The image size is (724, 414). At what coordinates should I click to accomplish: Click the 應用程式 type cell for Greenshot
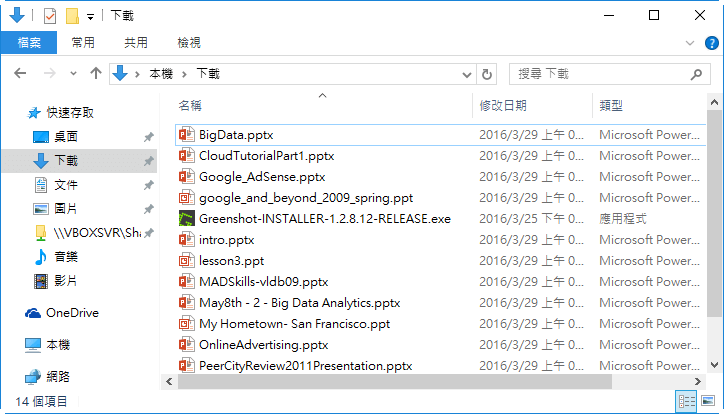click(622, 219)
